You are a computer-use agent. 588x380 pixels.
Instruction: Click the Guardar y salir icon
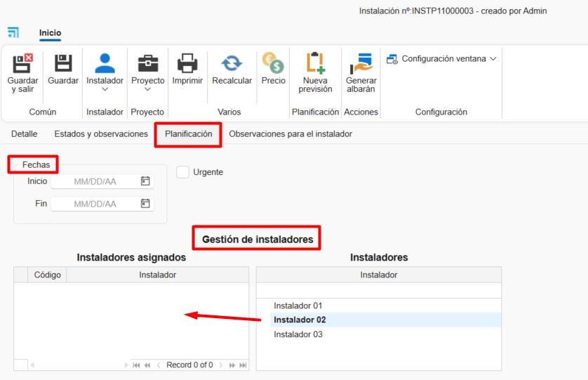[22, 63]
